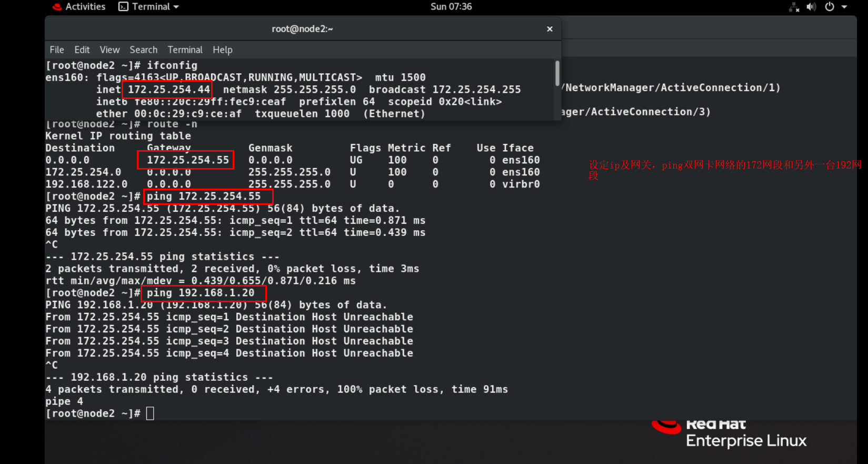Click the '100% packet loss' summary line
Viewport: 868px width, 464px height.
[x=277, y=389]
